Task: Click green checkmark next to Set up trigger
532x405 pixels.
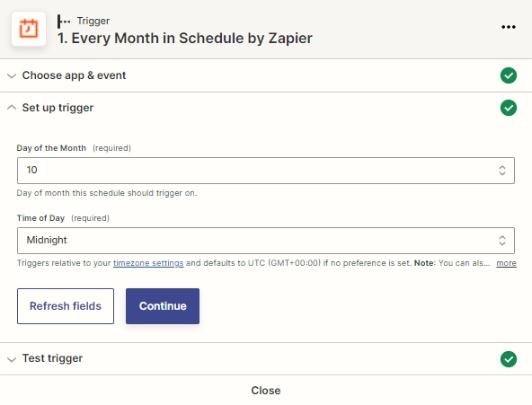Action: (x=509, y=108)
